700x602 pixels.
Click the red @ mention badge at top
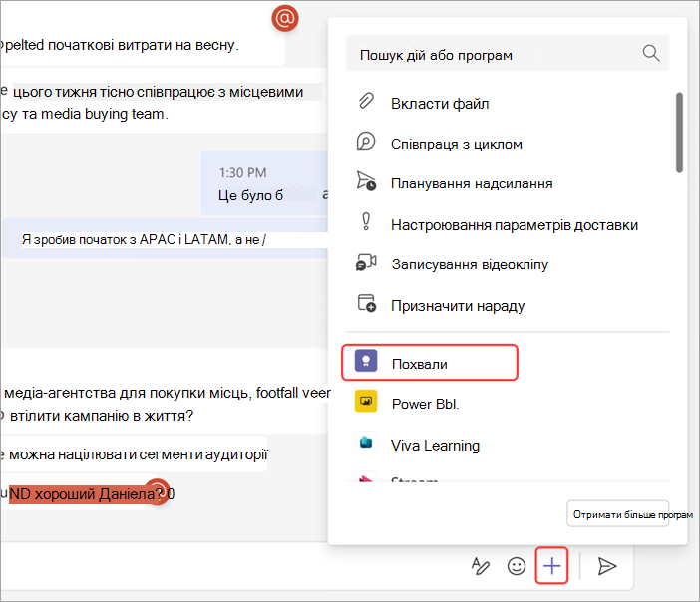click(x=285, y=18)
